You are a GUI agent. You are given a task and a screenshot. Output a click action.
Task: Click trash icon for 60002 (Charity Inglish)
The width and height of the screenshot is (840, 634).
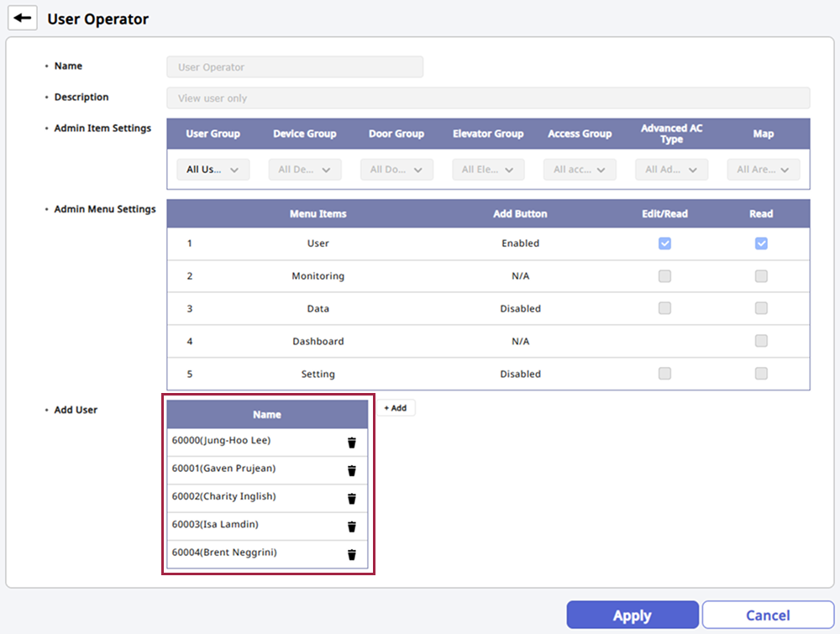pyautogui.click(x=352, y=499)
